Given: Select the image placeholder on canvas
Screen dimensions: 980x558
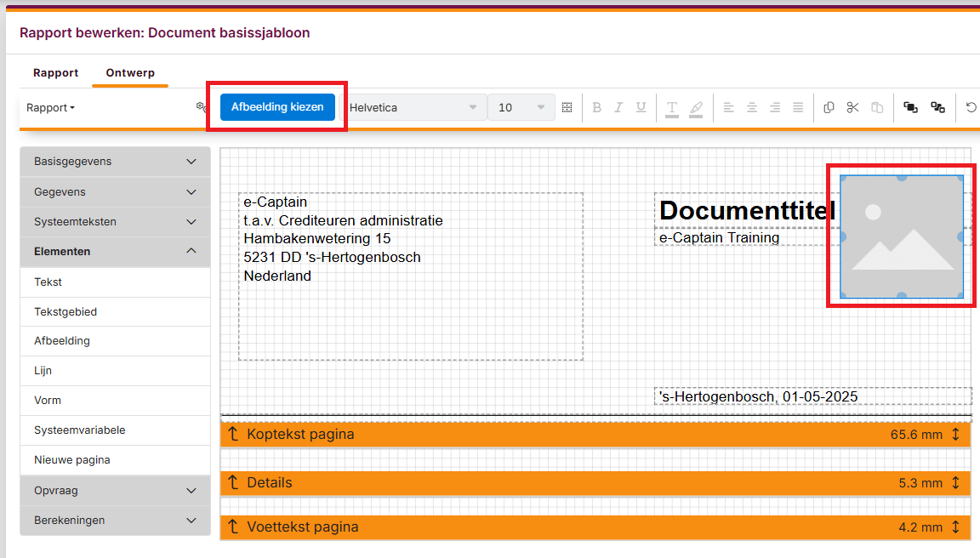Looking at the screenshot, I should click(901, 236).
